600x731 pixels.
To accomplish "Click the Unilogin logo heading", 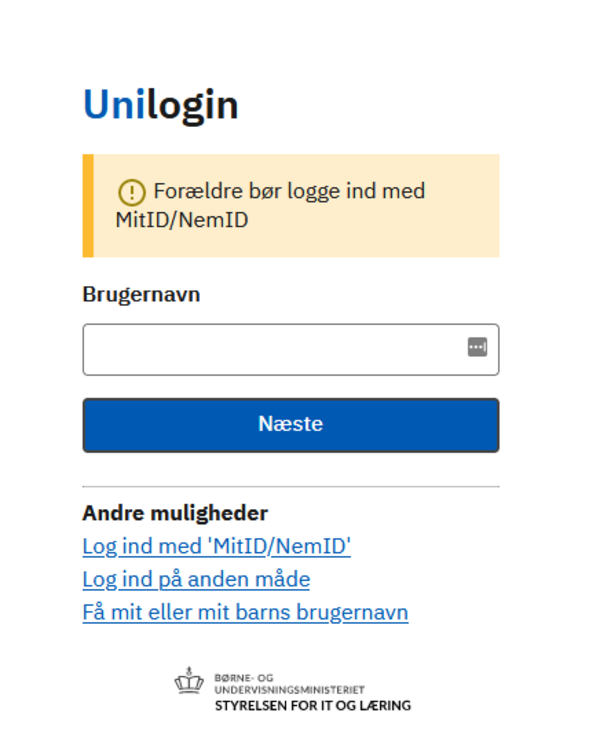I will coord(160,105).
